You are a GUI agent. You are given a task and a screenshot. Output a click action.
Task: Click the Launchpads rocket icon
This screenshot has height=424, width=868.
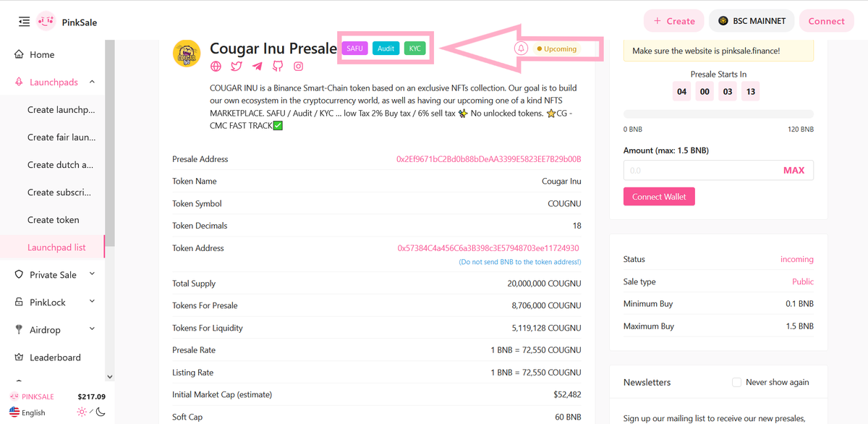19,82
